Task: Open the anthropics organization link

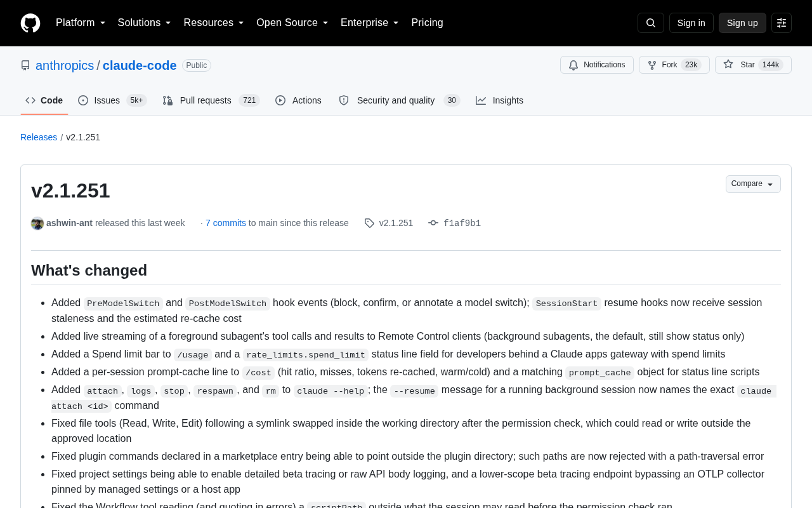Action: click(x=65, y=65)
